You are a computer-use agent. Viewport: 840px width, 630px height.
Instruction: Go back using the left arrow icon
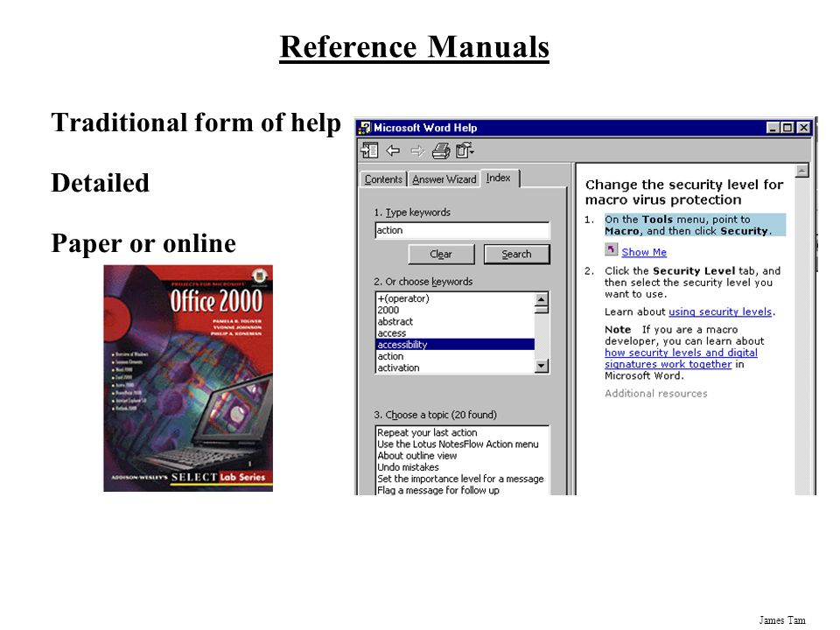pyautogui.click(x=393, y=150)
